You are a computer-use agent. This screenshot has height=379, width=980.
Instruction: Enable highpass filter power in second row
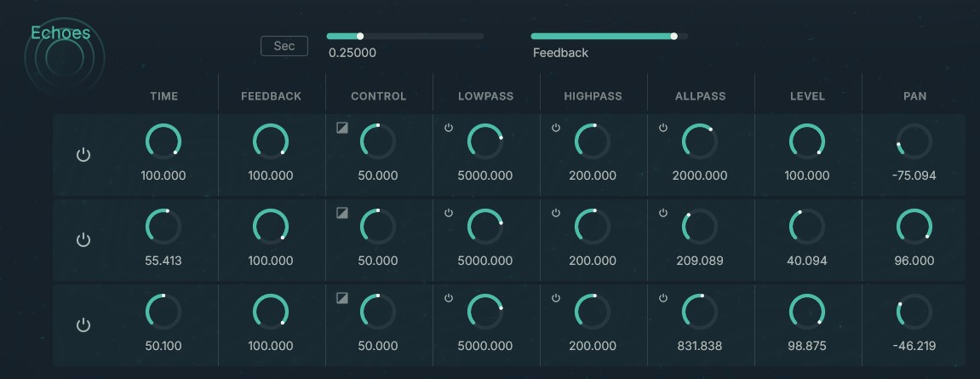(556, 213)
